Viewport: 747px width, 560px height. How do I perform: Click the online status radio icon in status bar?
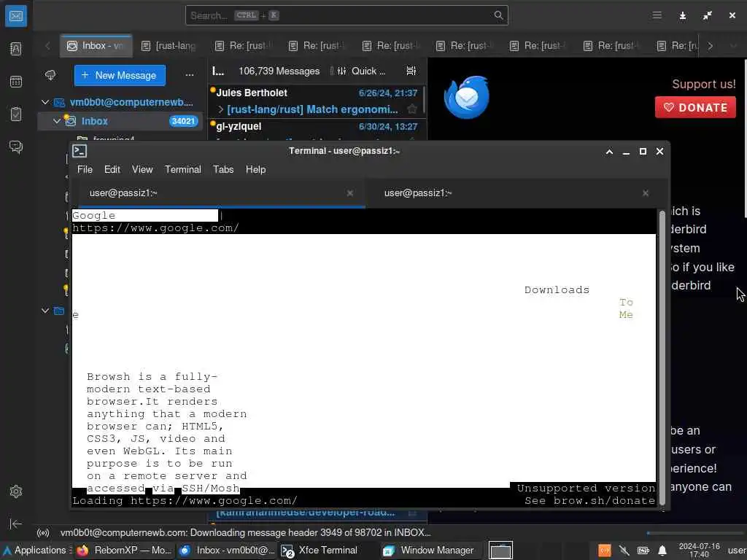tap(43, 533)
